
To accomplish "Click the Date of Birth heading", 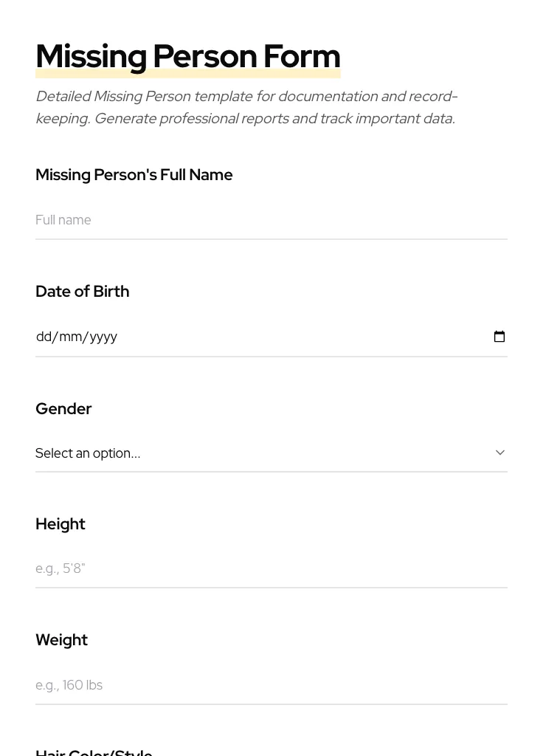I will pos(82,291).
